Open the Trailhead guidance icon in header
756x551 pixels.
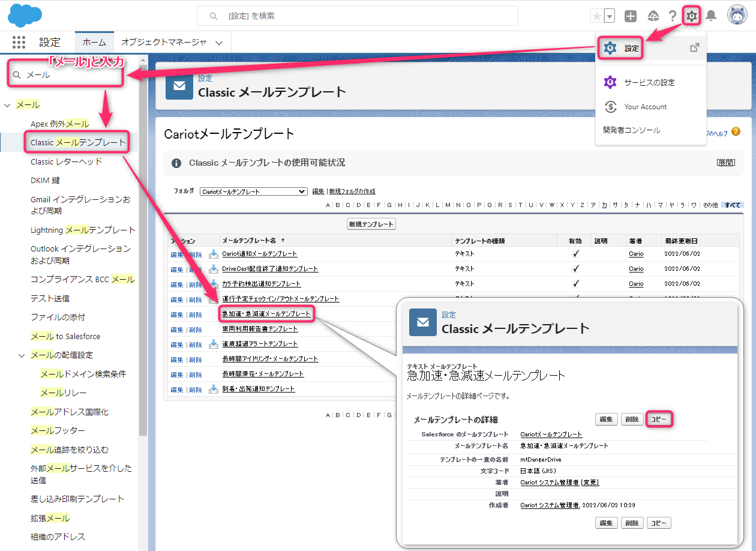pyautogui.click(x=654, y=16)
